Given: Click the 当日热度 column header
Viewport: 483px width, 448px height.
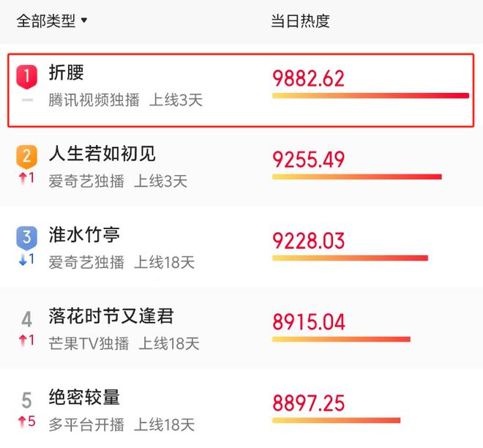Looking at the screenshot, I should click(x=300, y=21).
